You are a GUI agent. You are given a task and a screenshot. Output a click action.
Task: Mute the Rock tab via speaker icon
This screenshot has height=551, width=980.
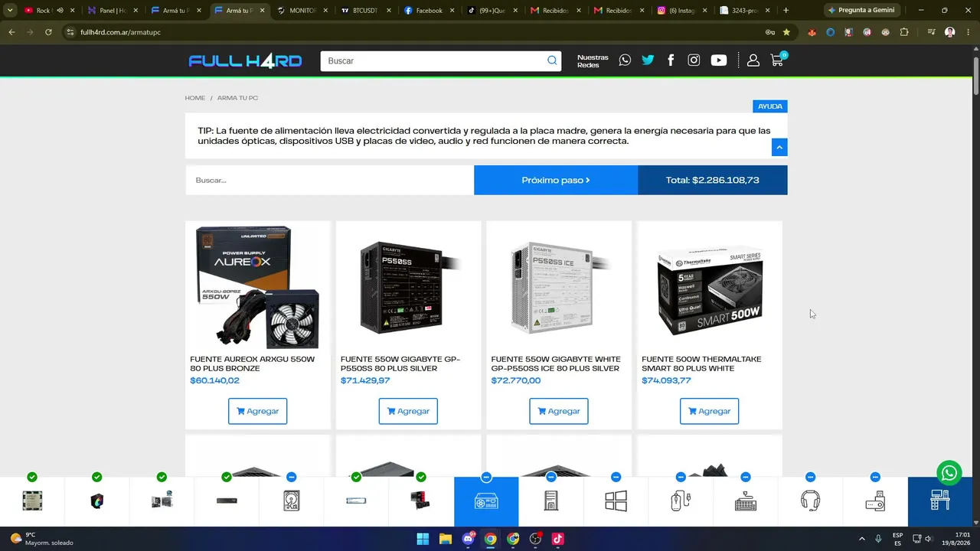[60, 11]
